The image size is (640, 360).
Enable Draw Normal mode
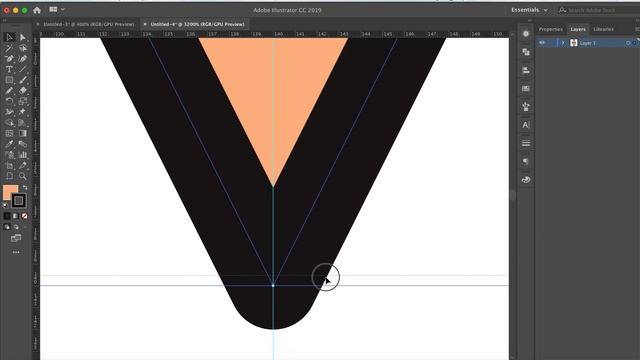pos(7,227)
